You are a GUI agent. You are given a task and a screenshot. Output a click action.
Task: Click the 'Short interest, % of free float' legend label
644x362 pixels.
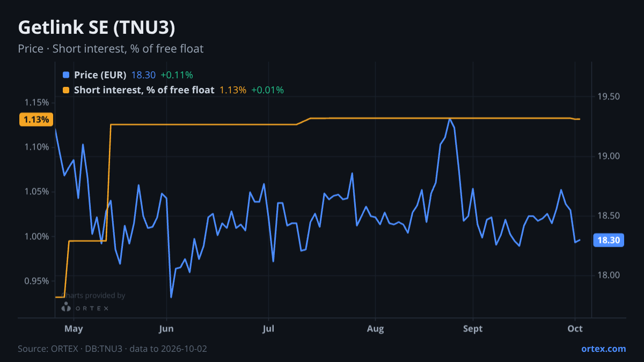(144, 90)
